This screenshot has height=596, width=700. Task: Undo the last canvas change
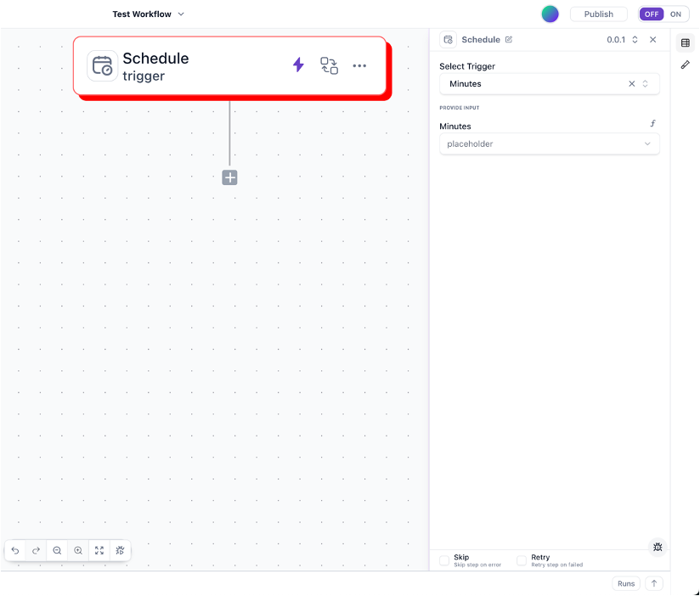coord(15,550)
